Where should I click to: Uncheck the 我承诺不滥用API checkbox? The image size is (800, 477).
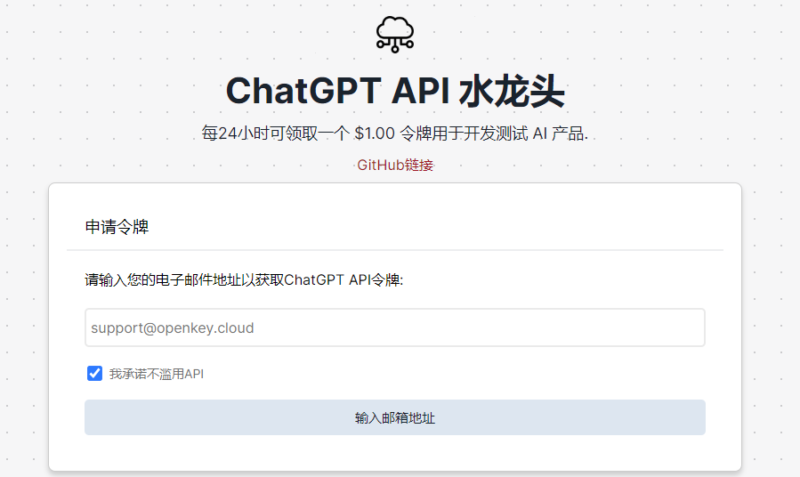coord(94,373)
